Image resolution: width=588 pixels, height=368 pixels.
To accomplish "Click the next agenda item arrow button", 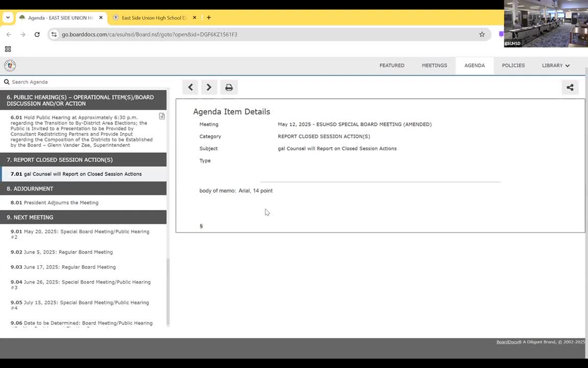I will tap(209, 87).
